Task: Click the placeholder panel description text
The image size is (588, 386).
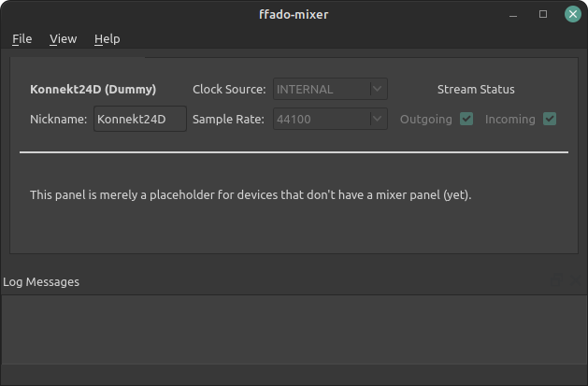Action: [x=251, y=195]
